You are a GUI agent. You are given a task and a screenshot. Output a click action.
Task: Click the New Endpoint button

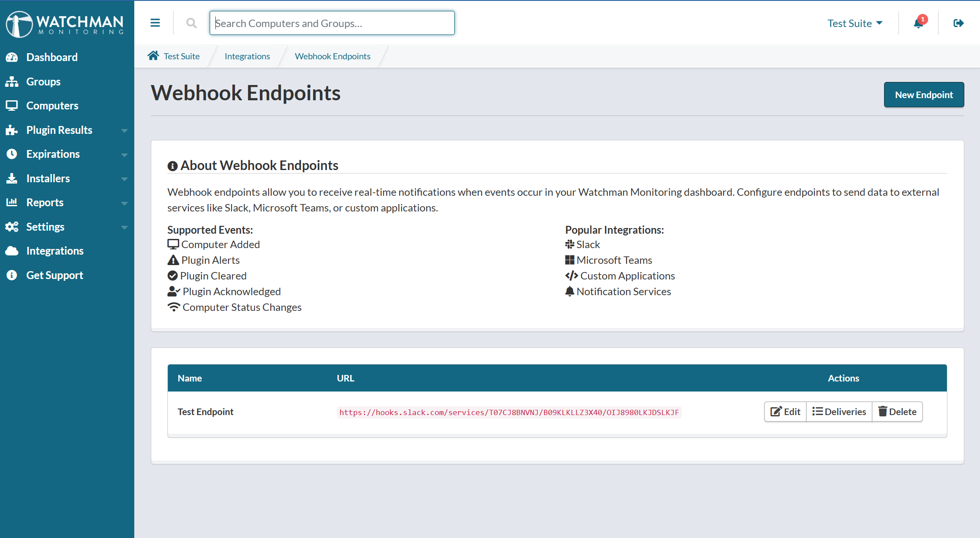[x=924, y=95]
